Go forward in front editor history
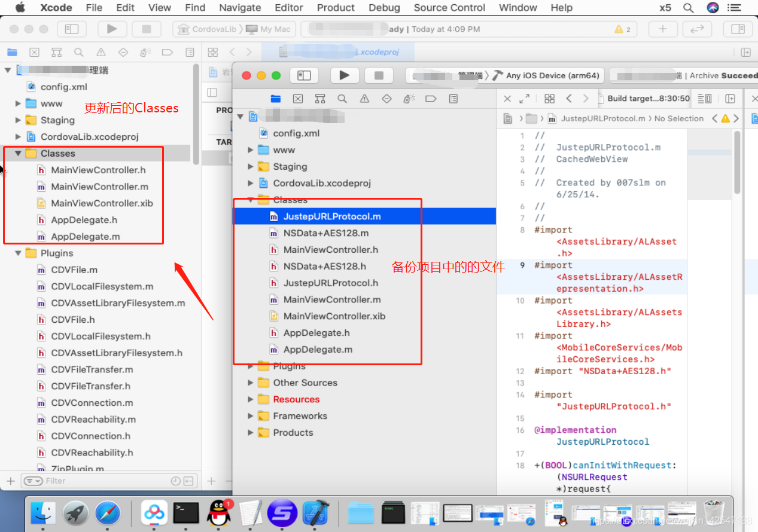This screenshot has width=758, height=532. pyautogui.click(x=586, y=99)
